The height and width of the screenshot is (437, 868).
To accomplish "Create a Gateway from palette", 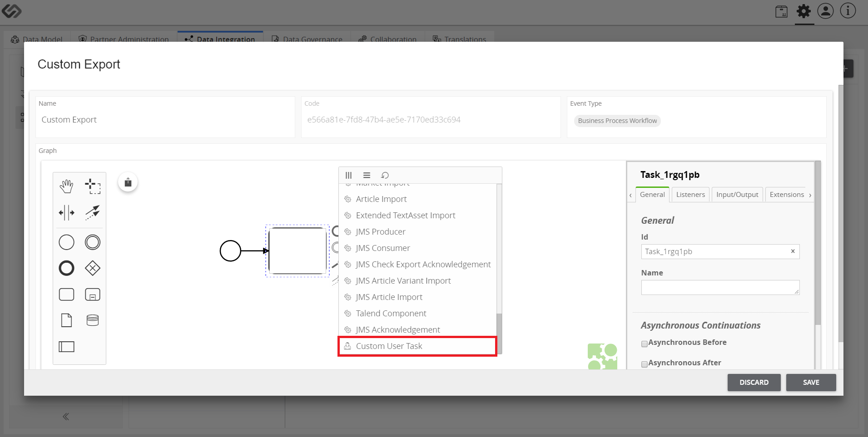I will [x=93, y=268].
